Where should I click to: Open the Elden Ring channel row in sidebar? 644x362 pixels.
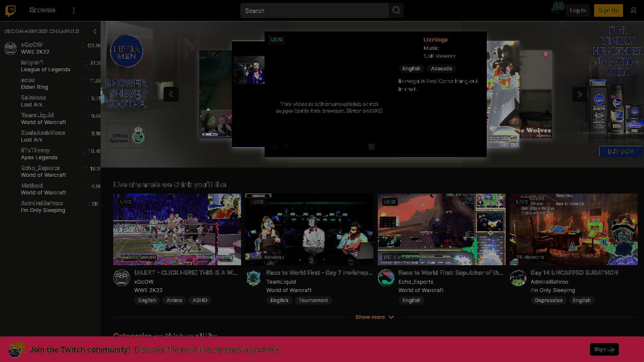(50, 83)
